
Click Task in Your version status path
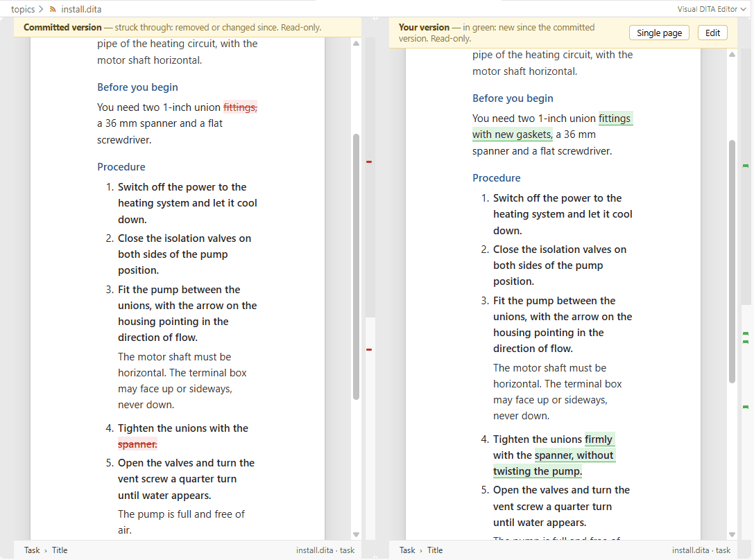point(407,550)
